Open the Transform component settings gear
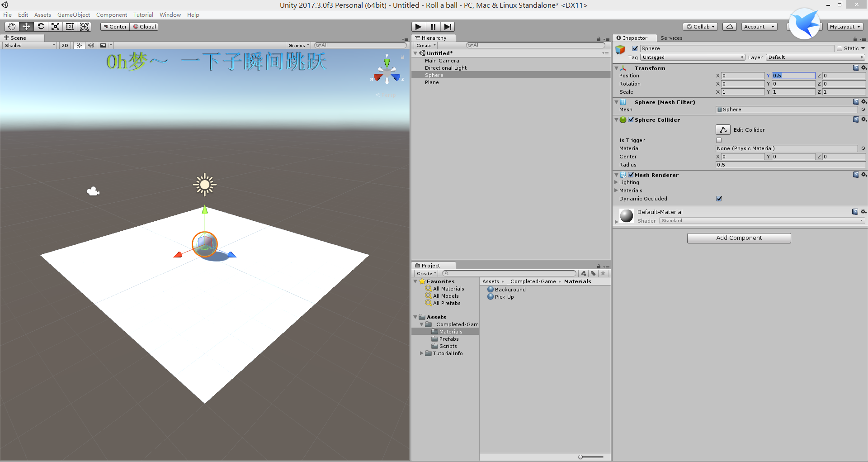The image size is (868, 462). tap(864, 68)
